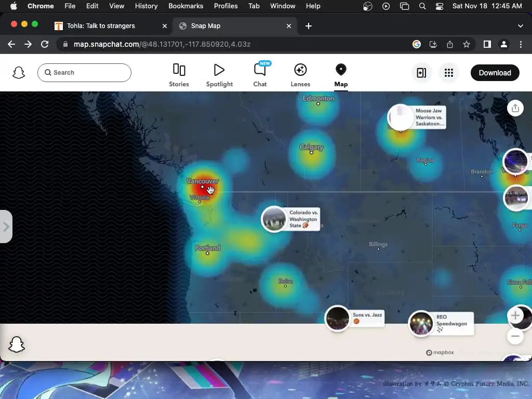Open the Lenses section
Viewport: 532px width, 399px height.
pos(300,75)
